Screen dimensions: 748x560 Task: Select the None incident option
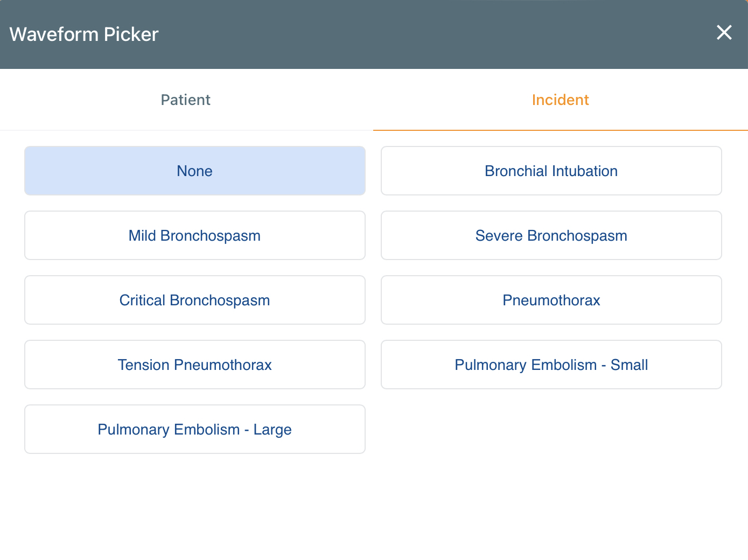pos(195,171)
